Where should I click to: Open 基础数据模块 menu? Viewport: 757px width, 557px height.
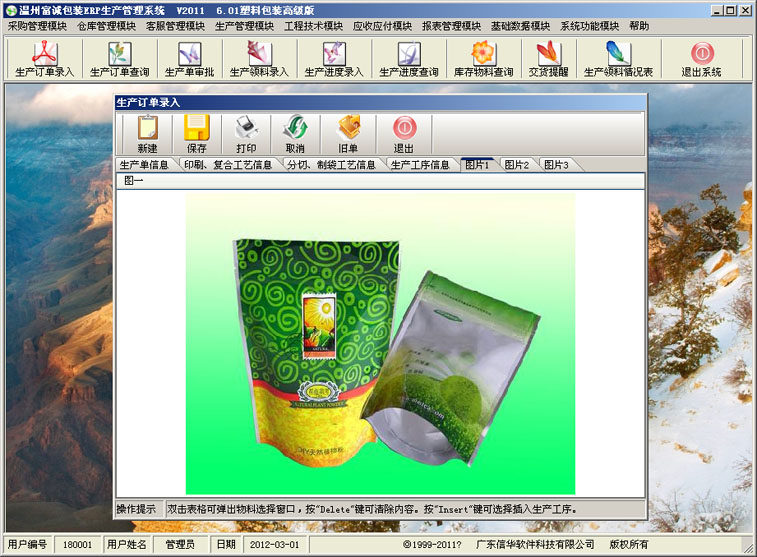tap(520, 26)
